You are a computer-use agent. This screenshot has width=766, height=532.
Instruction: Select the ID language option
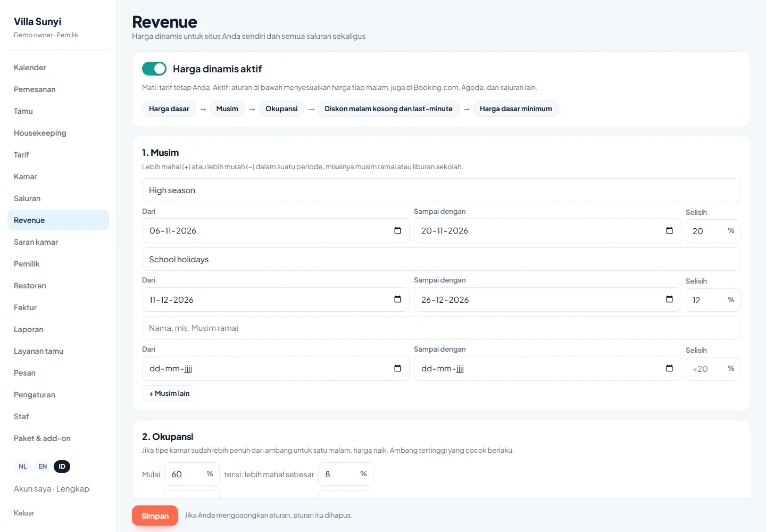click(x=62, y=467)
